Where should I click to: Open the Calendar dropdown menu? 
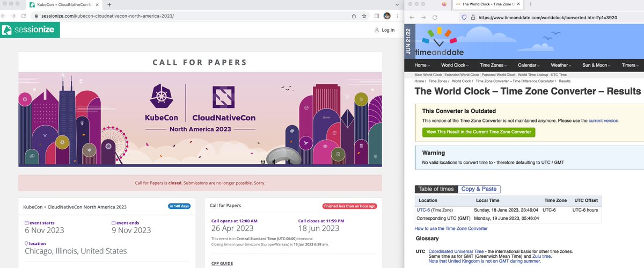pyautogui.click(x=530, y=65)
